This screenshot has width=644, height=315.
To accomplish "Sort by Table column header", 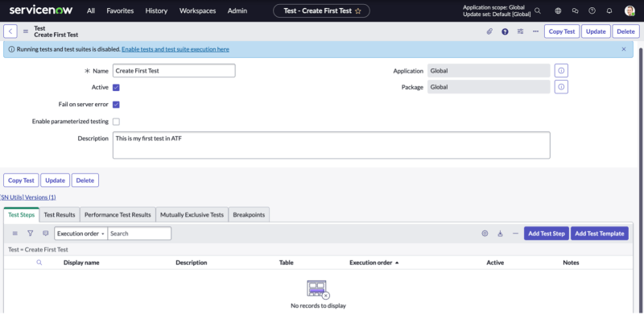I will tap(287, 263).
